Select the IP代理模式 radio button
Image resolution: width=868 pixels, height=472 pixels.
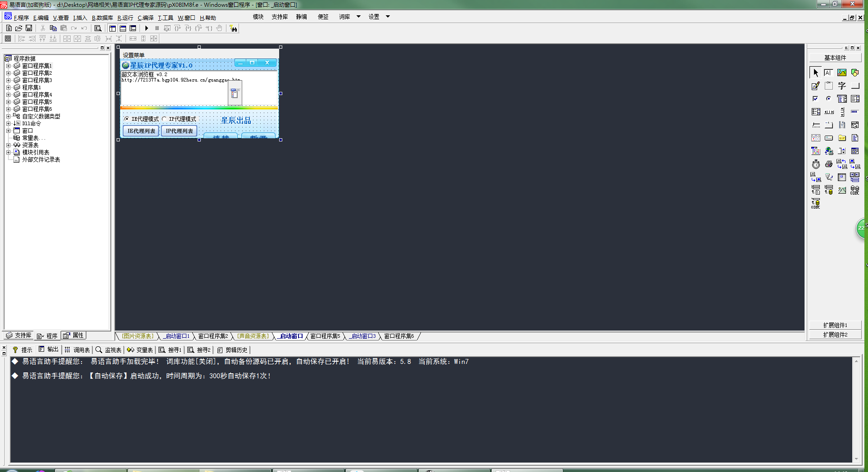(x=179, y=119)
